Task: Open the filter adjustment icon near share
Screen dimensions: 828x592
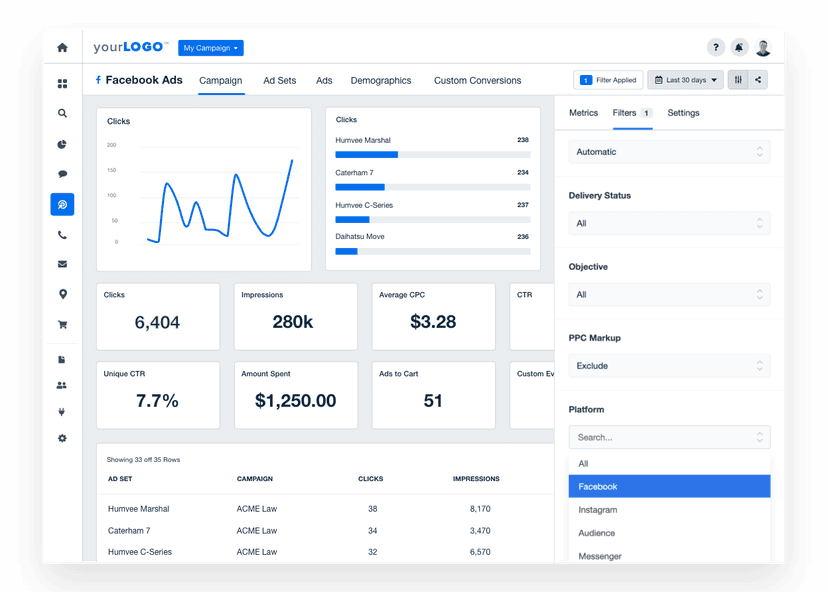Action: 737,79
